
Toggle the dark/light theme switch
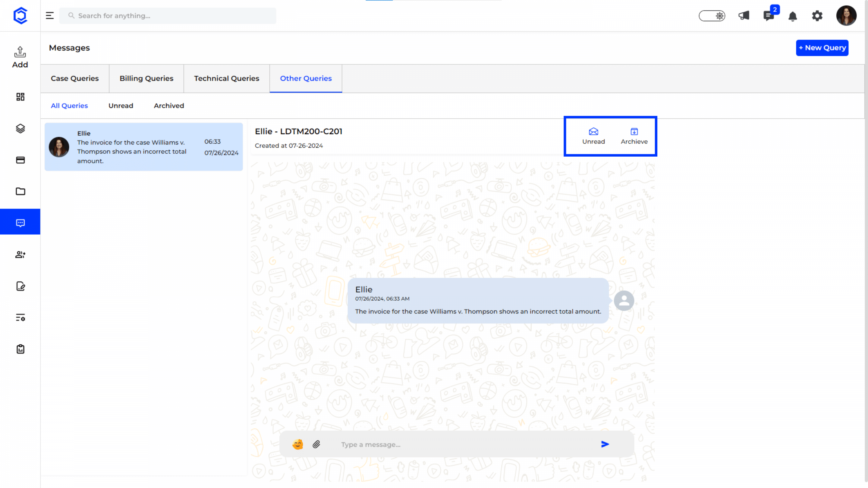712,16
